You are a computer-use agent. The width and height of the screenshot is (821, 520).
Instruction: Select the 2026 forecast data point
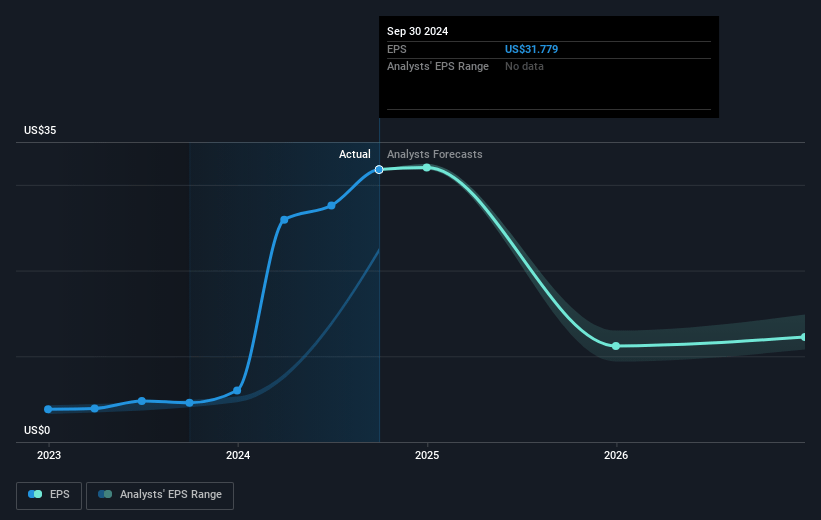coord(616,346)
